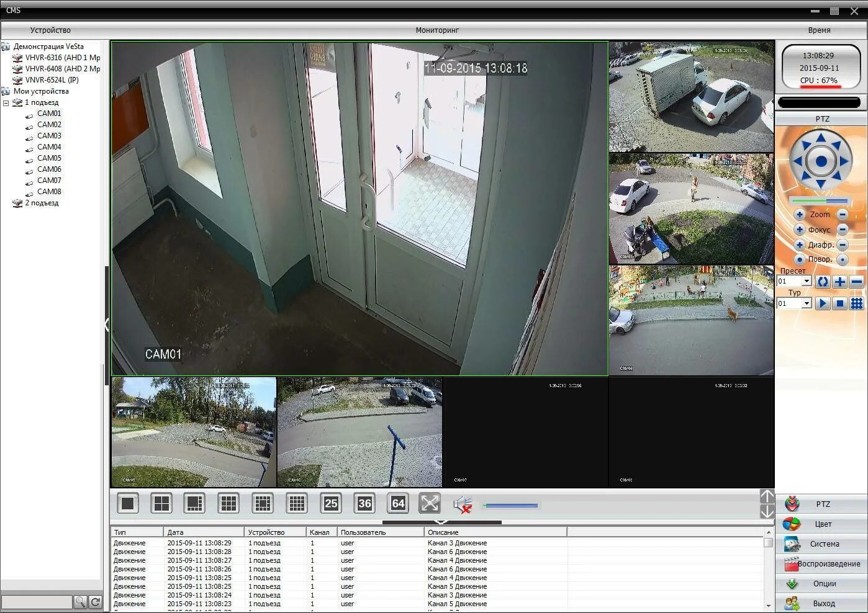Click the refresh icon beside the search field
This screenshot has width=868, height=613.
click(95, 602)
